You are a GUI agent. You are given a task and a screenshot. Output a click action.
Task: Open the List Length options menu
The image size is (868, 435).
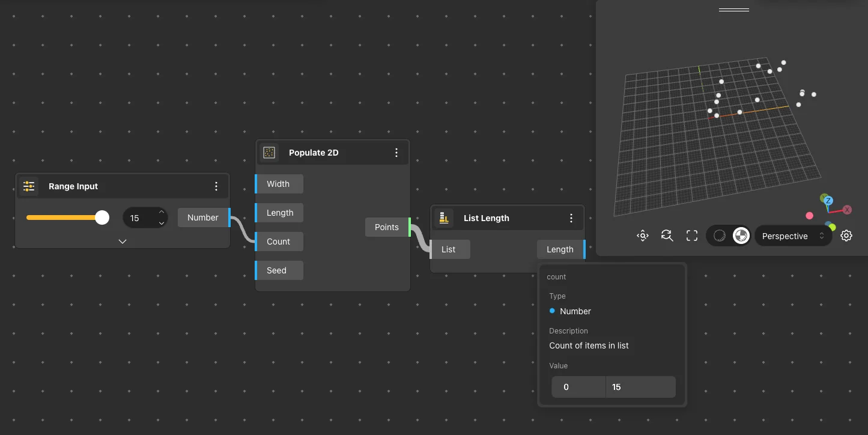pyautogui.click(x=571, y=218)
